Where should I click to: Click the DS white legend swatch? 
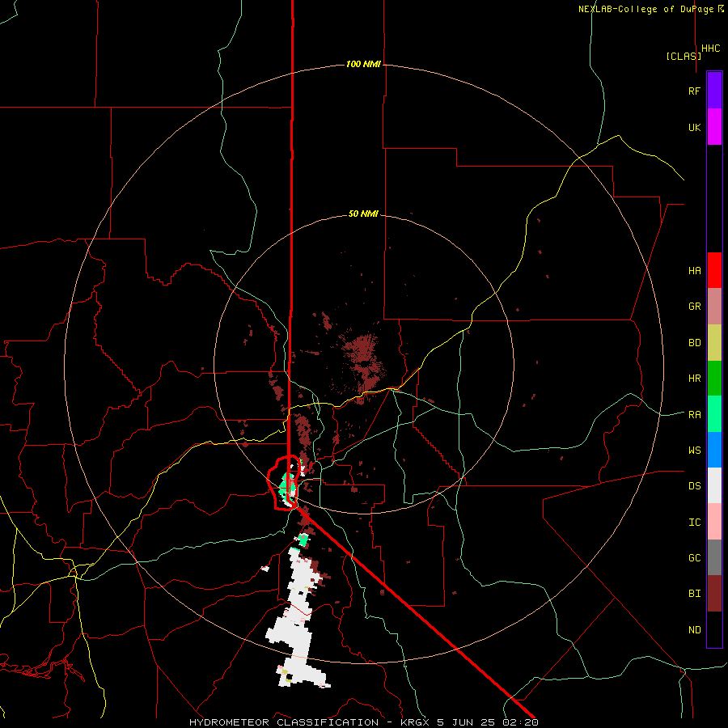click(x=714, y=485)
